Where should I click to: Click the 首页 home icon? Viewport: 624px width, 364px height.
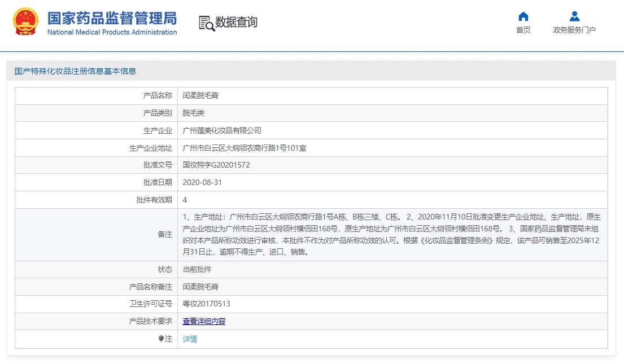tap(523, 17)
